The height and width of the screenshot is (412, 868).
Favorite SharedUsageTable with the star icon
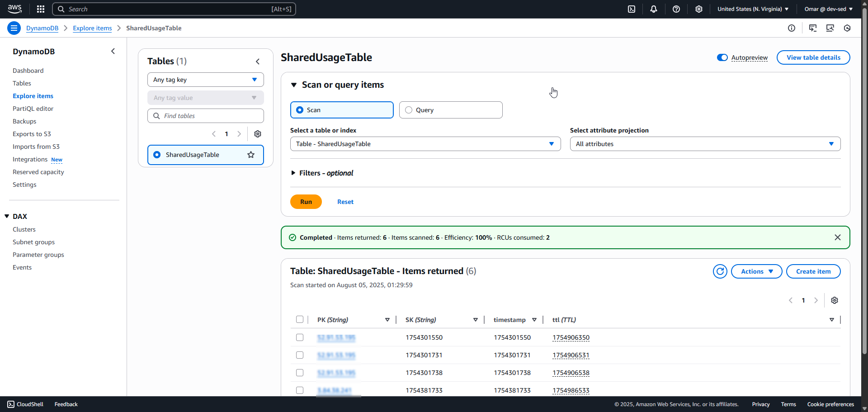click(x=251, y=155)
